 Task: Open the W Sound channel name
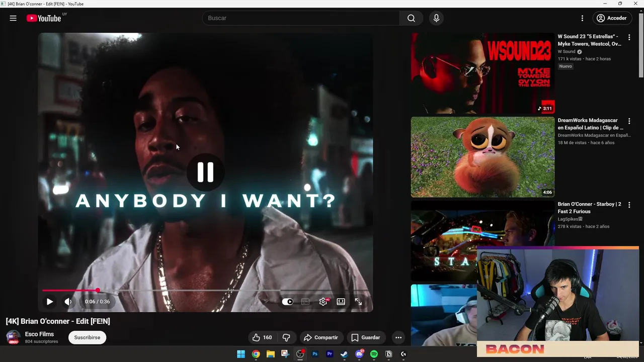coord(567,52)
